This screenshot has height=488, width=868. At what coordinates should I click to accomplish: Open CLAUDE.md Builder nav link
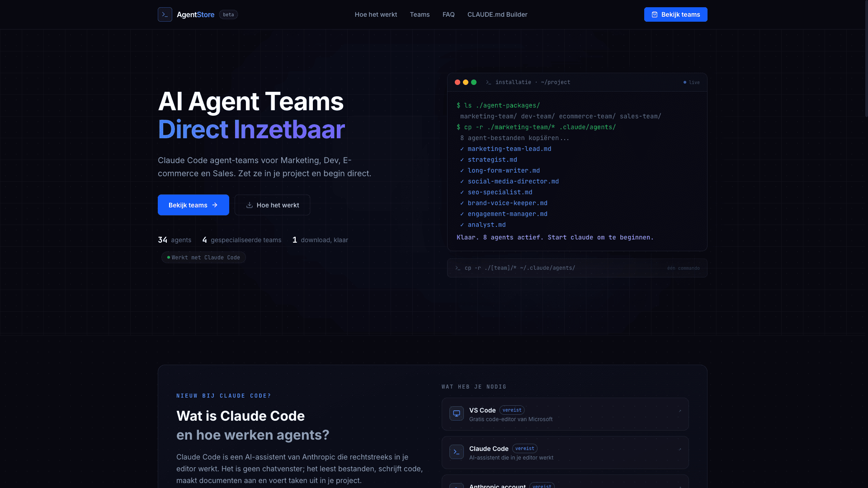(497, 14)
